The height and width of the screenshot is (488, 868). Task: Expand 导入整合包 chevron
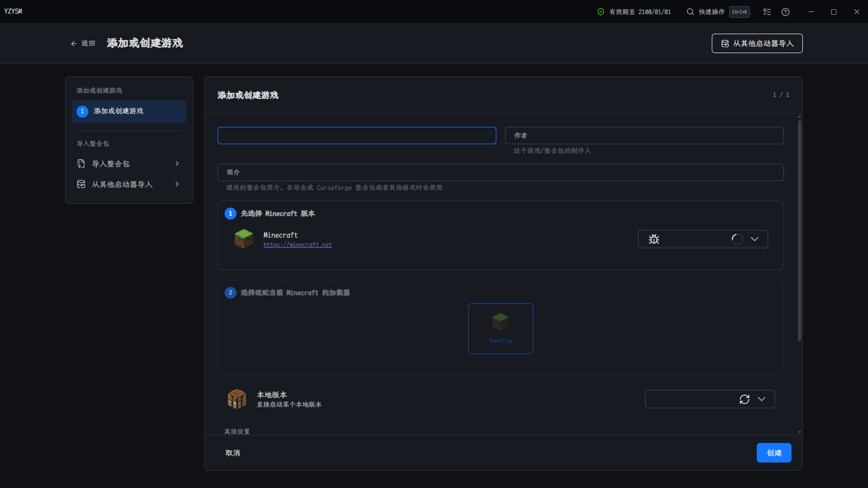coord(177,164)
